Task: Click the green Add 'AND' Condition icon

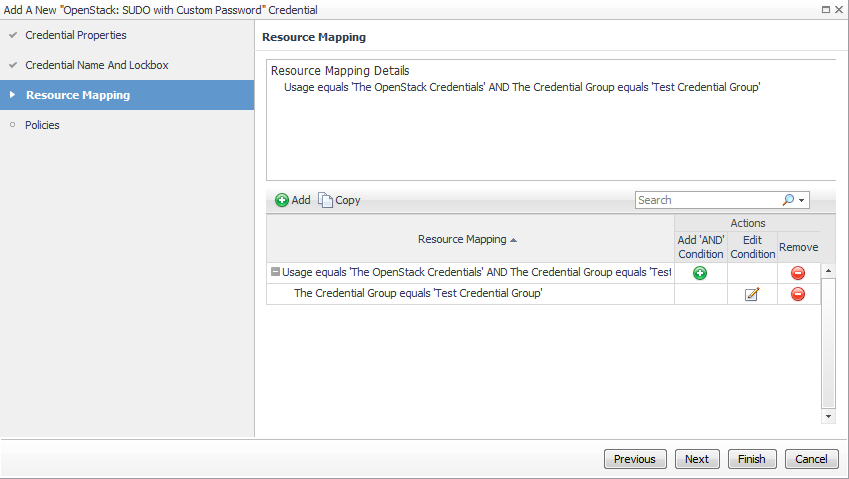Action: [x=700, y=273]
